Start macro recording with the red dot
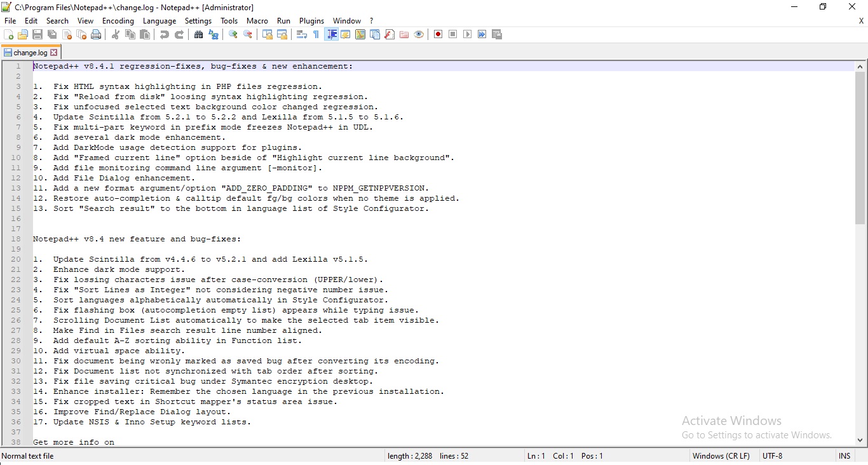Image resolution: width=868 pixels, height=465 pixels. click(x=438, y=34)
